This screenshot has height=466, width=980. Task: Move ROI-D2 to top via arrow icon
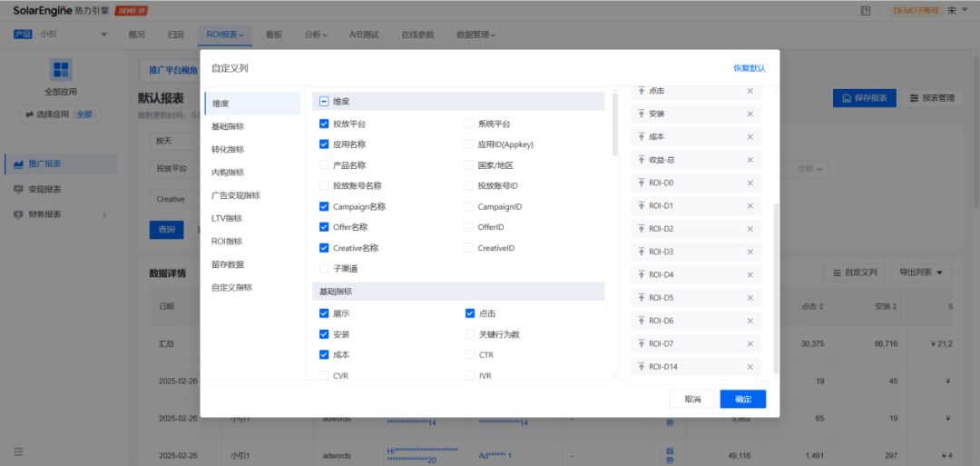pyautogui.click(x=641, y=229)
